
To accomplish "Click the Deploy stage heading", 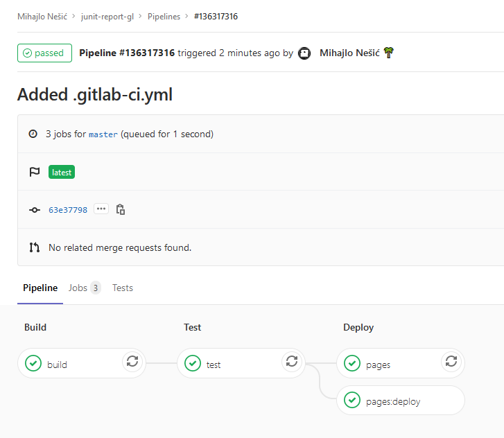I will [358, 327].
